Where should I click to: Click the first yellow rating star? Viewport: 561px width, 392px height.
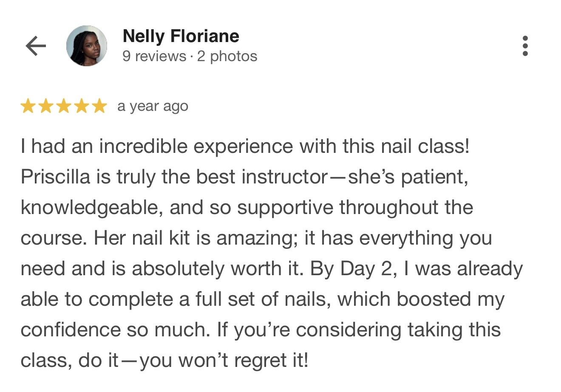coord(28,106)
